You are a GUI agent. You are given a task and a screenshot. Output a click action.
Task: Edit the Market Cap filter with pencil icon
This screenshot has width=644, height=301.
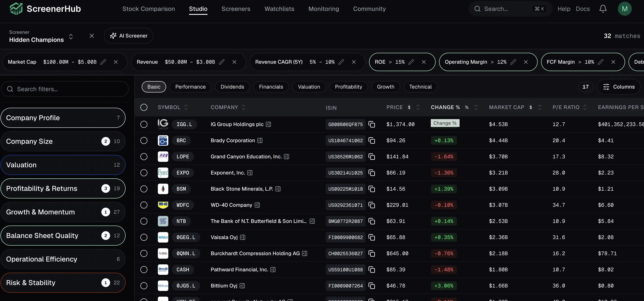103,62
